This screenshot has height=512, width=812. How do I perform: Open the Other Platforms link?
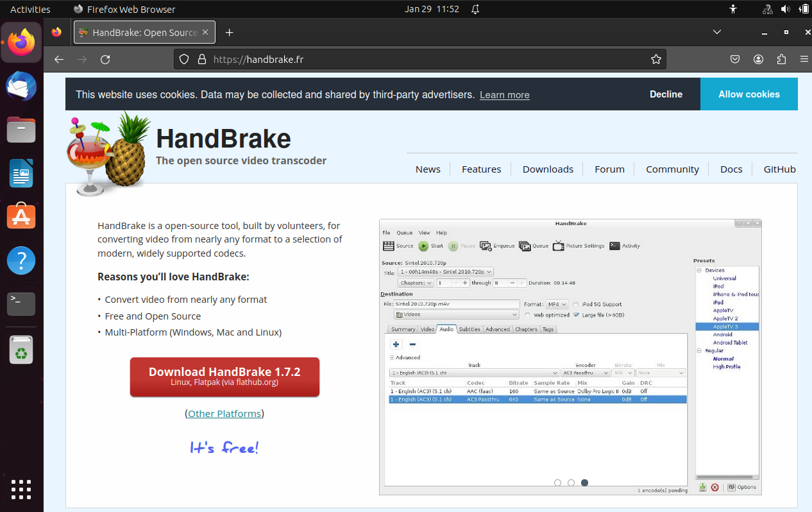tap(224, 413)
